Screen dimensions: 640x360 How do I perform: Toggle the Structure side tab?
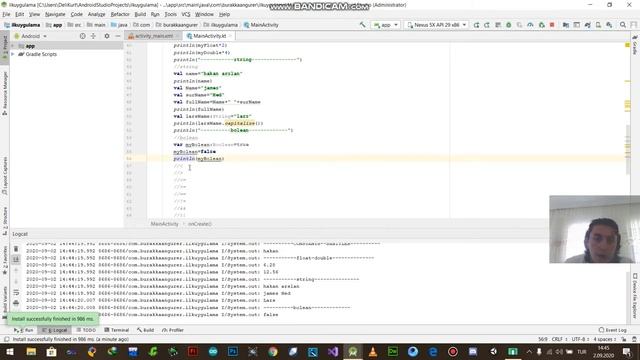[x=5, y=220]
